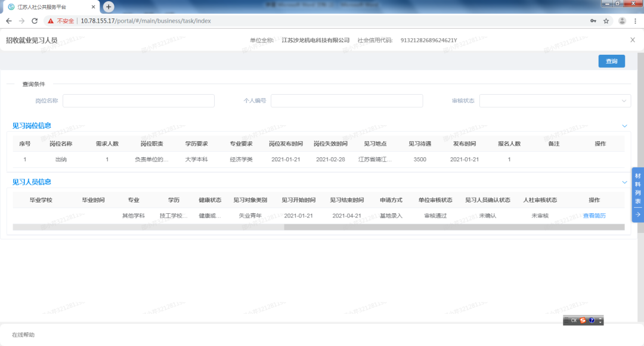Click the arrow icon under 材料列表
This screenshot has width=644, height=346.
coord(637,214)
